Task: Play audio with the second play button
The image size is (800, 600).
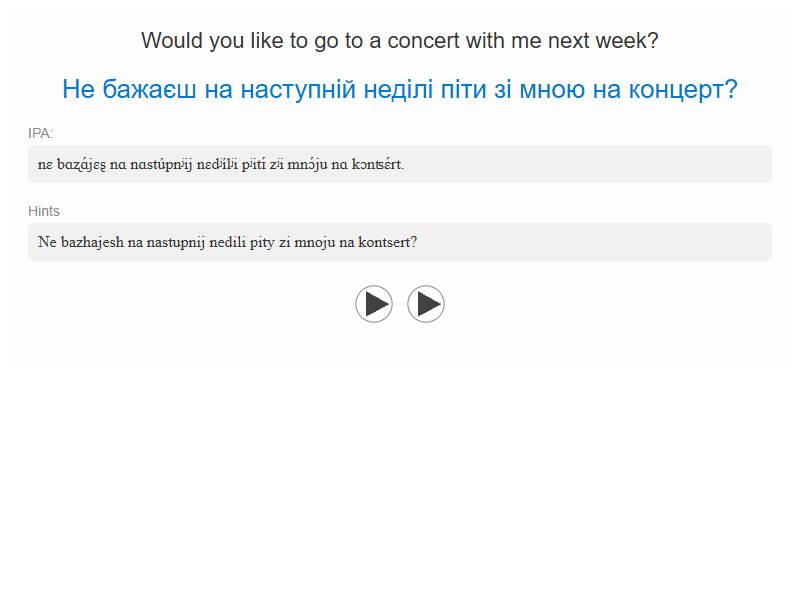Action: pyautogui.click(x=426, y=304)
